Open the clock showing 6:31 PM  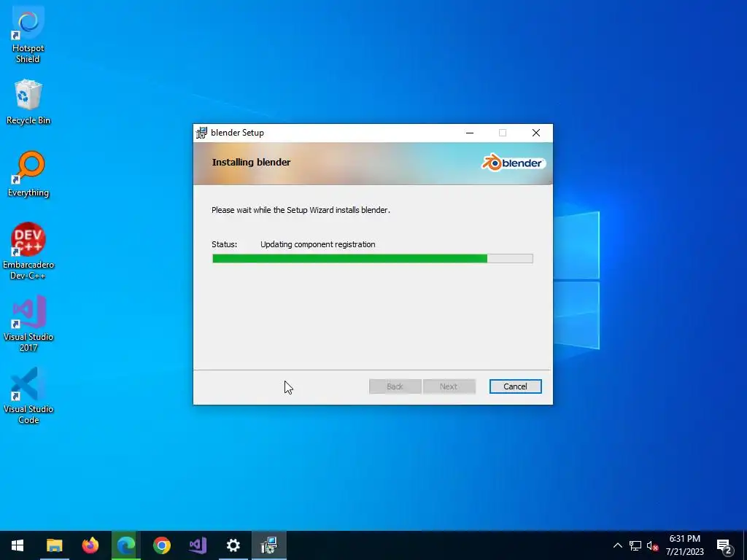point(684,545)
